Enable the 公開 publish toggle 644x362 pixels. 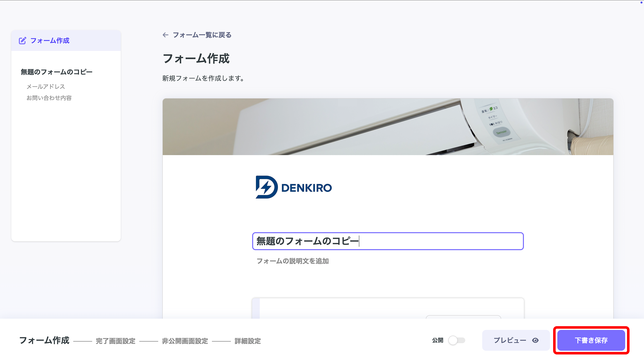pyautogui.click(x=457, y=340)
